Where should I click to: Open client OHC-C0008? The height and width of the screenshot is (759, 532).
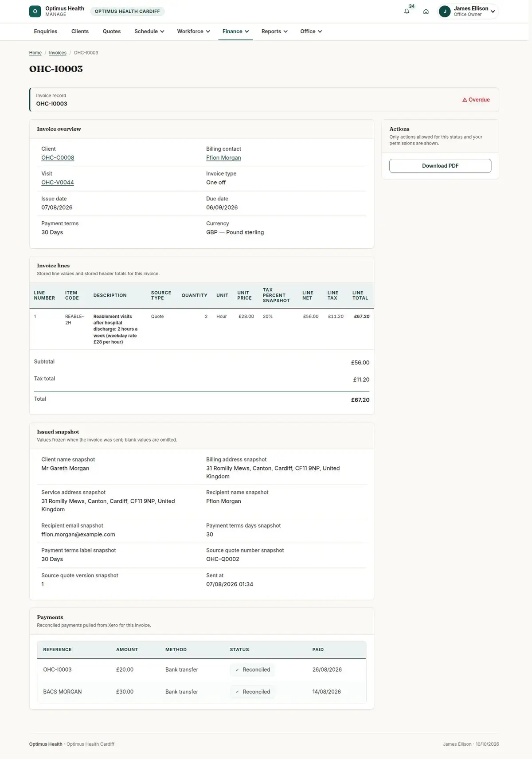pyautogui.click(x=58, y=158)
